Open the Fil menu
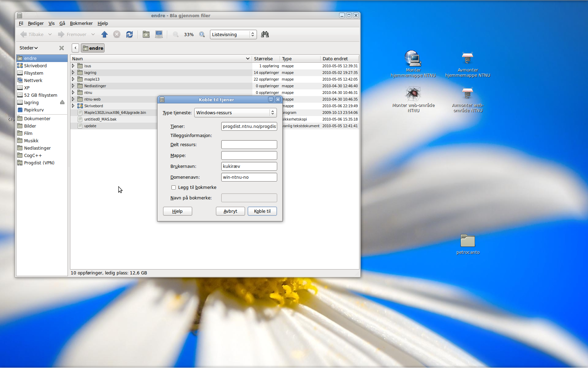 coord(21,23)
